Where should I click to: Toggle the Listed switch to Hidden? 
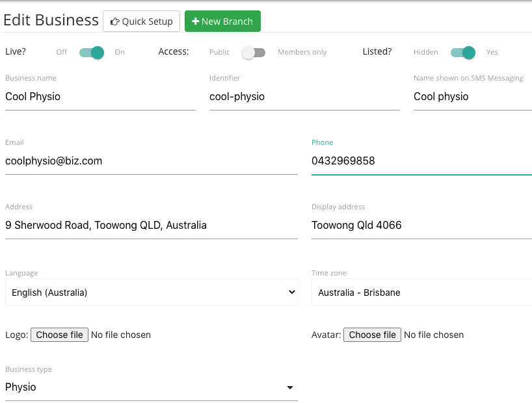[463, 53]
